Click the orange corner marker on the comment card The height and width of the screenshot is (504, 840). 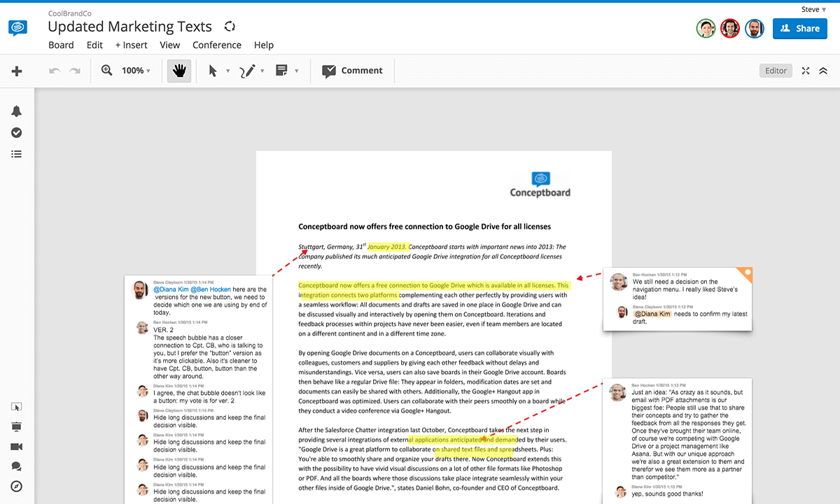point(746,273)
